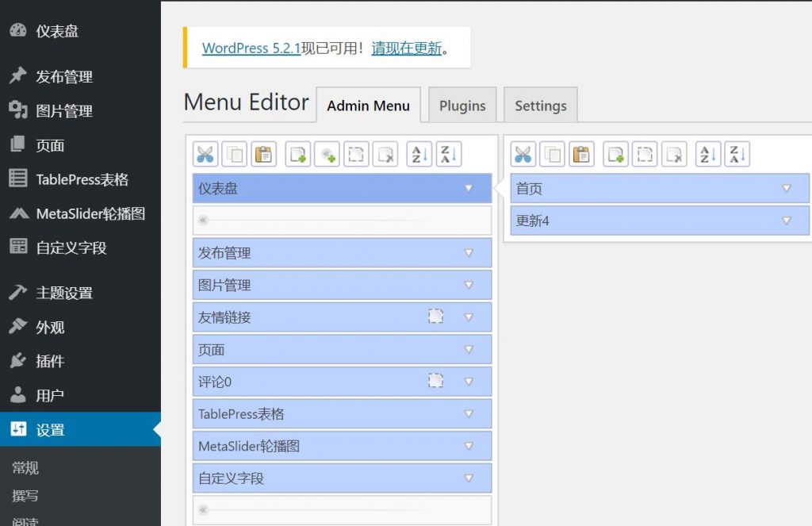Screen dimensions: 812x526
Task: Sort top menus A to Z
Action: (419, 155)
